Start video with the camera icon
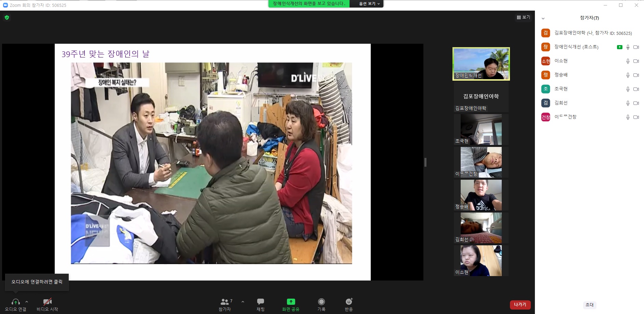 click(x=47, y=302)
